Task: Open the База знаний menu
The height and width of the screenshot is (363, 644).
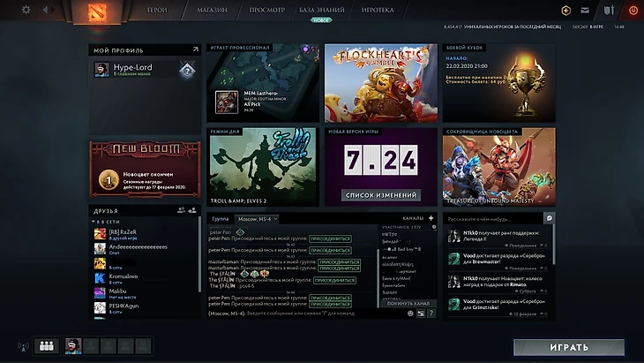Action: pyautogui.click(x=322, y=10)
